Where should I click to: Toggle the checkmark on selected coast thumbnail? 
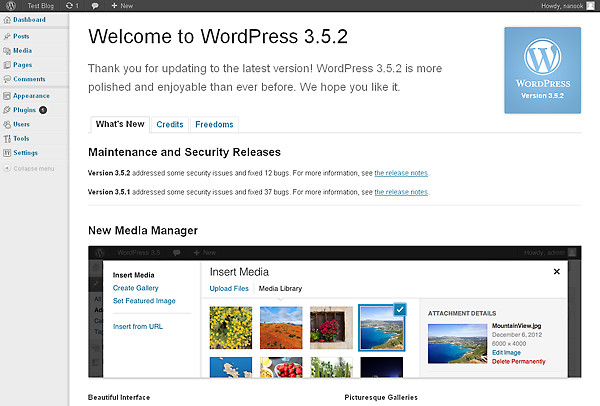click(x=400, y=310)
